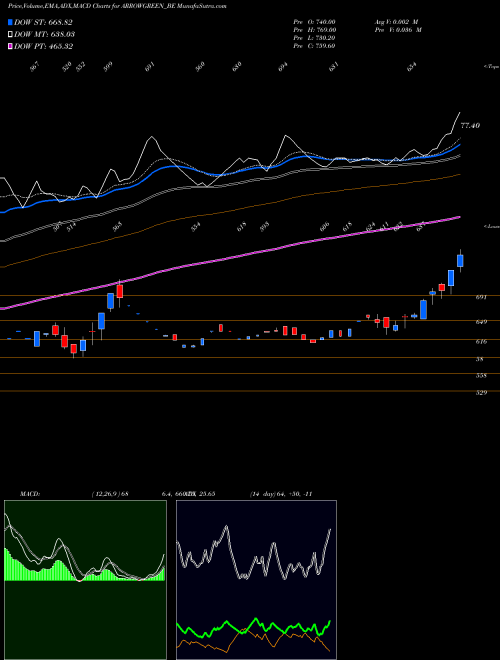Click the 'MACD:' panel label
500x660 pixels.
pos(30,494)
